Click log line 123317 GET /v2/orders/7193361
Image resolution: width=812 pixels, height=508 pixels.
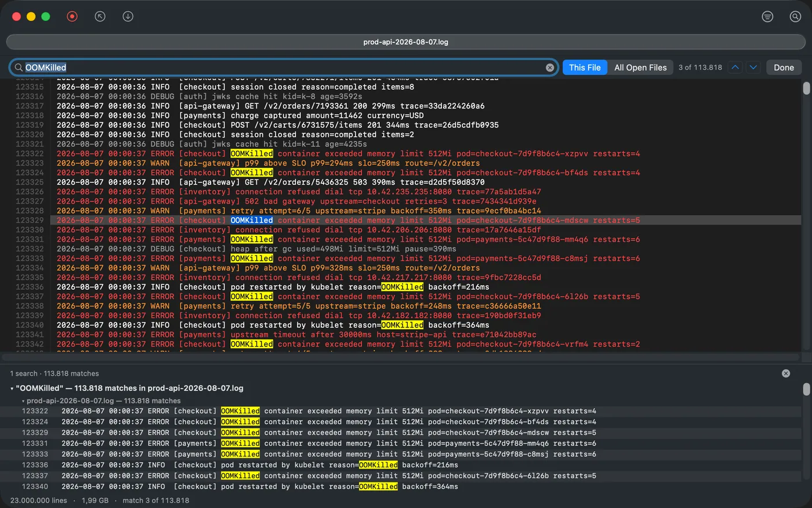[x=270, y=106]
